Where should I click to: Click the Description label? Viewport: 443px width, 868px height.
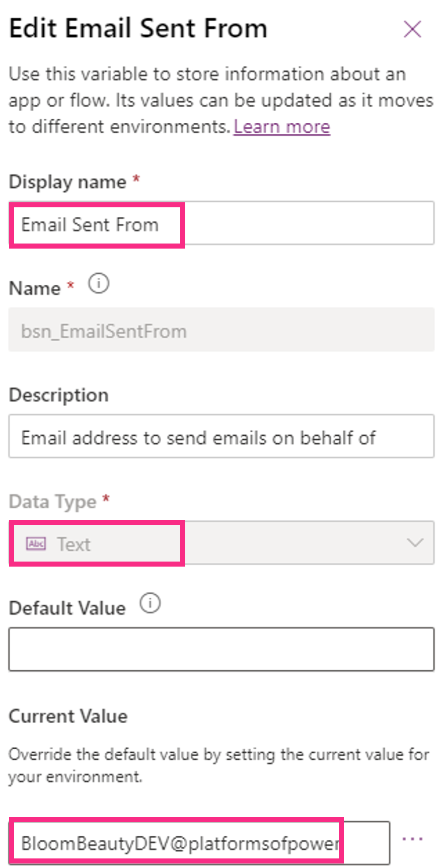click(58, 395)
